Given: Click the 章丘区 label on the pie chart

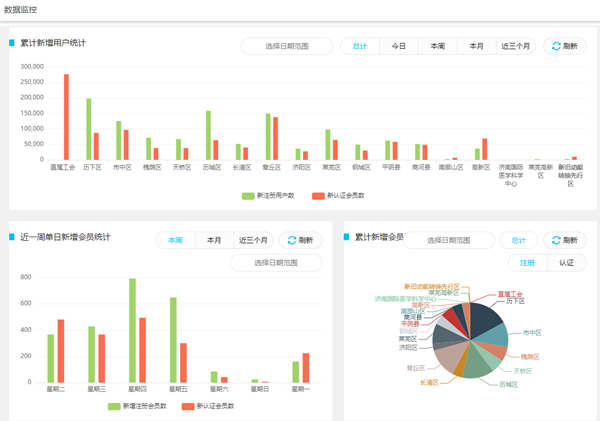Looking at the screenshot, I should pos(416,368).
